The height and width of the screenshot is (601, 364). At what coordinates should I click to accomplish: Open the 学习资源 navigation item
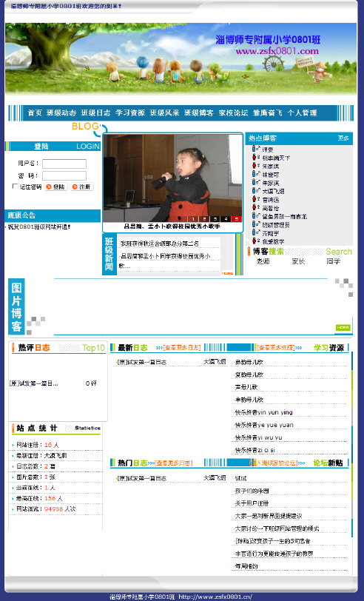click(x=130, y=113)
